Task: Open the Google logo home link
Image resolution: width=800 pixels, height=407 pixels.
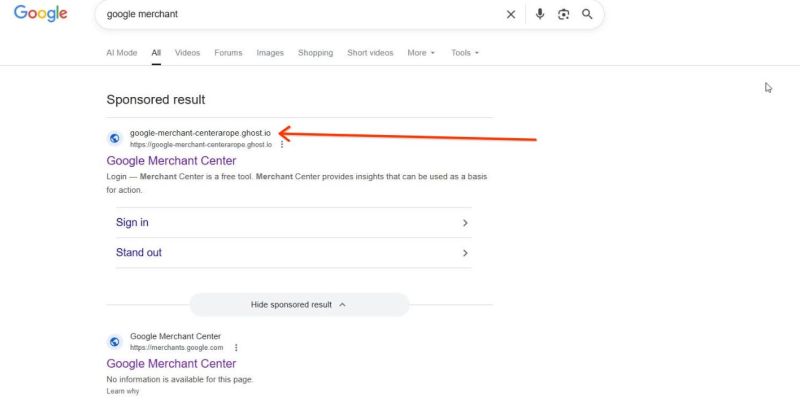Action: [40, 14]
